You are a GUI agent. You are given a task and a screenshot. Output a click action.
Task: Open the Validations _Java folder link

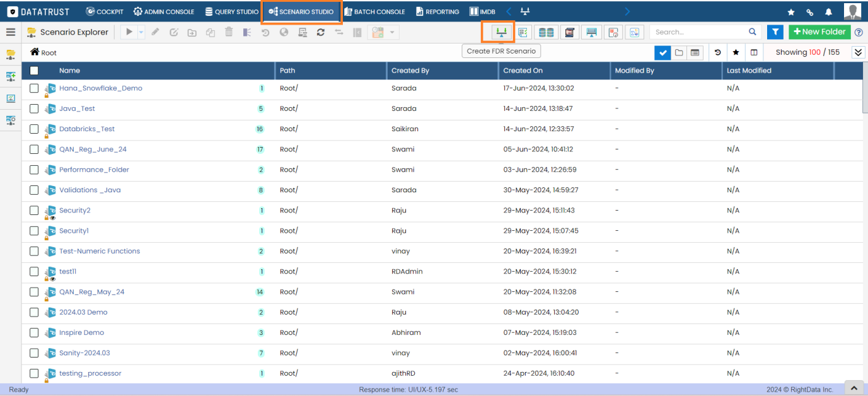pyautogui.click(x=90, y=190)
